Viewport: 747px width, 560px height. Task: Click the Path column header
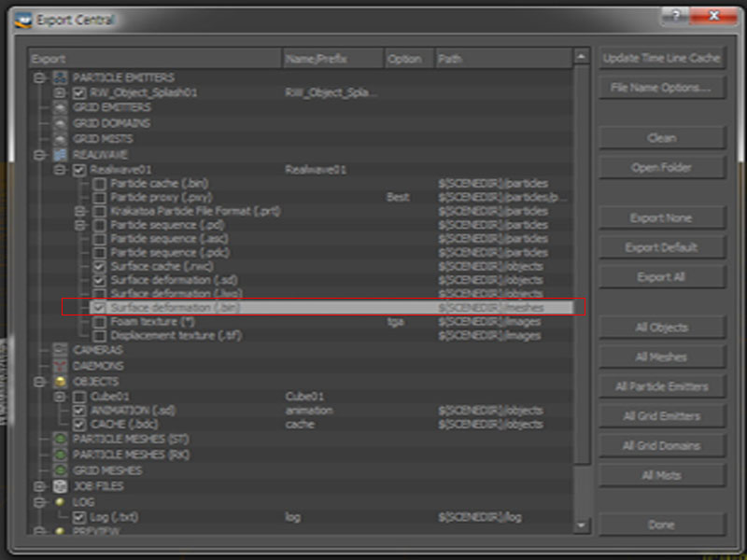[x=502, y=59]
